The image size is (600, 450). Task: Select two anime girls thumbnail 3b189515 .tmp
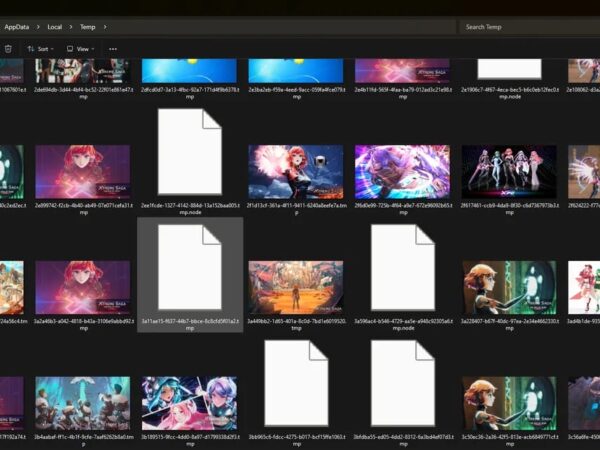coord(189,402)
